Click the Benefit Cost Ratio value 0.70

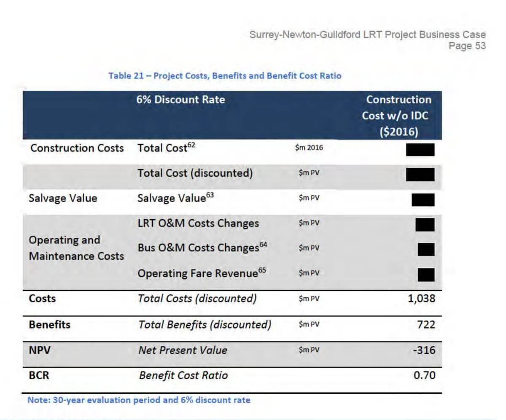[x=425, y=375]
